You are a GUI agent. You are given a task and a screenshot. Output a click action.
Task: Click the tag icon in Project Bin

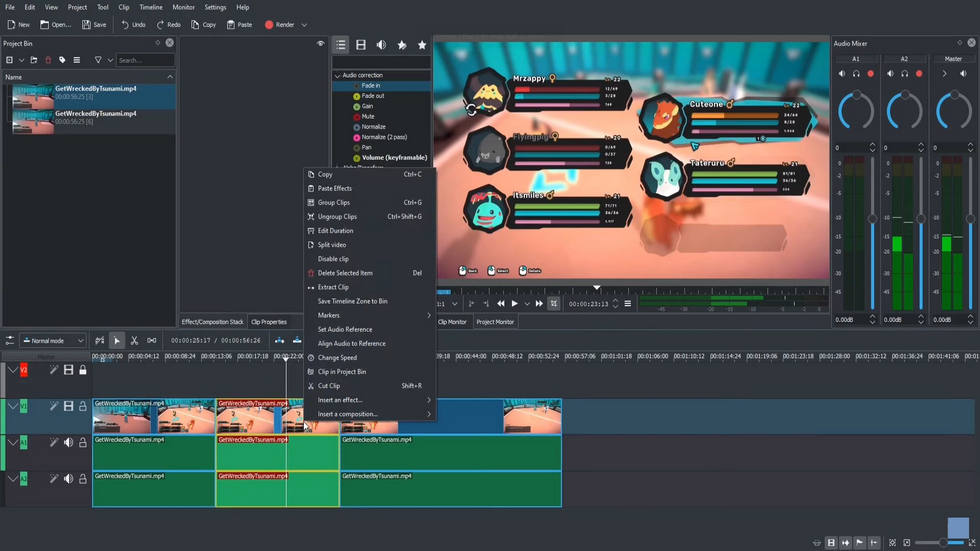point(62,60)
